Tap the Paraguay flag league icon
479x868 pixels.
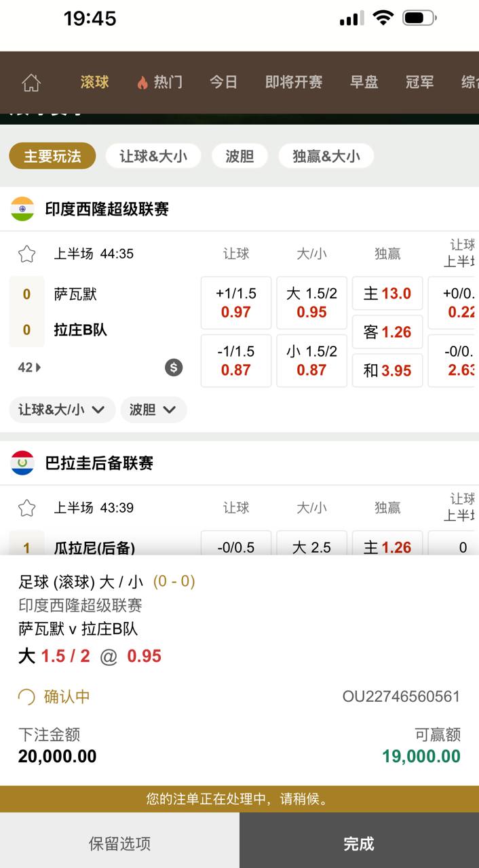coord(22,463)
